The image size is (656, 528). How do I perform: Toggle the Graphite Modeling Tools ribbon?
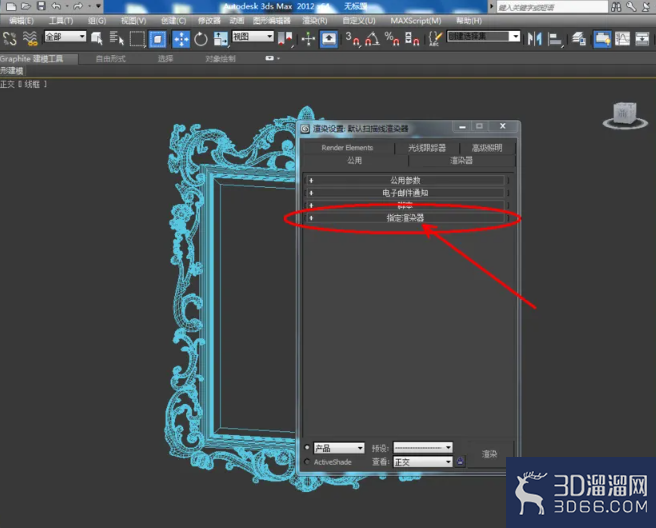pyautogui.click(x=602, y=39)
